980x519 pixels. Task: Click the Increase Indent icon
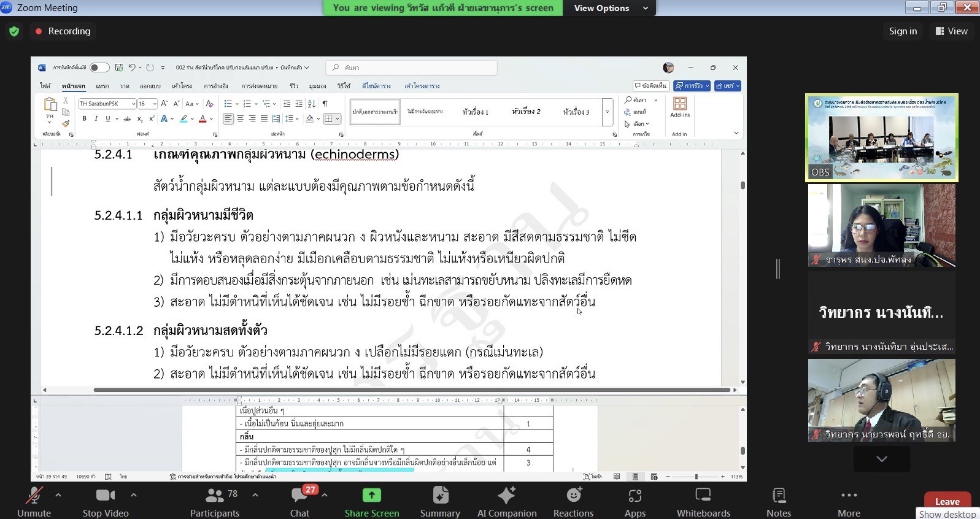tap(299, 104)
